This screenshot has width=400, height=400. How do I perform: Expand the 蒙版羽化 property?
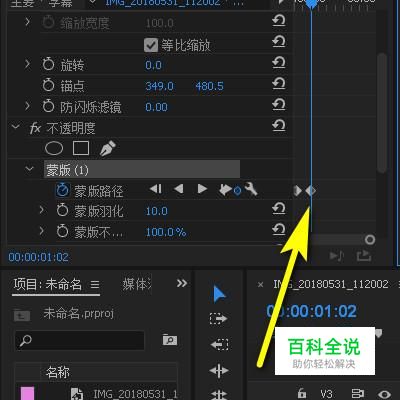(x=41, y=210)
